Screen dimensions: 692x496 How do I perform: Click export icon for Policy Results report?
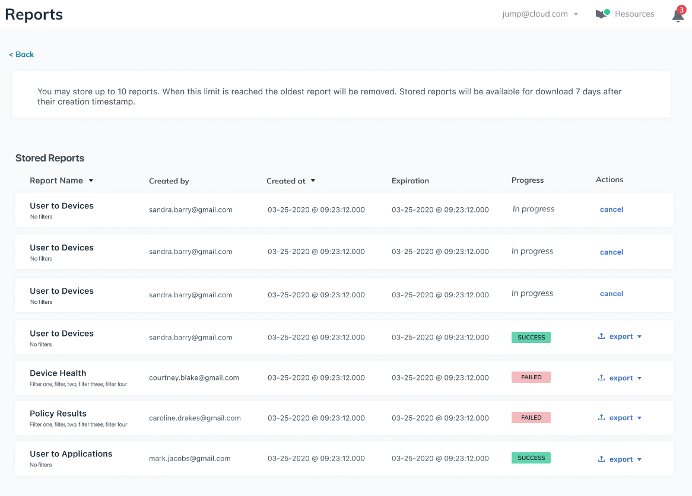[602, 418]
